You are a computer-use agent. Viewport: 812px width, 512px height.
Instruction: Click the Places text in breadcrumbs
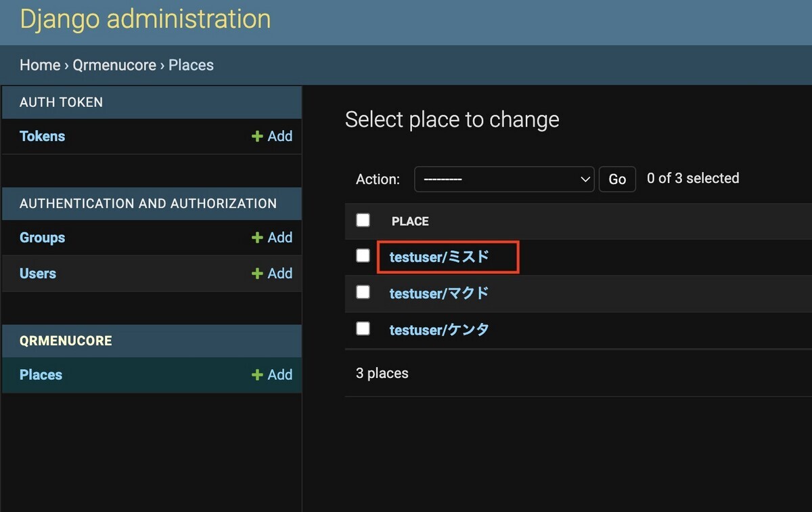coord(191,65)
